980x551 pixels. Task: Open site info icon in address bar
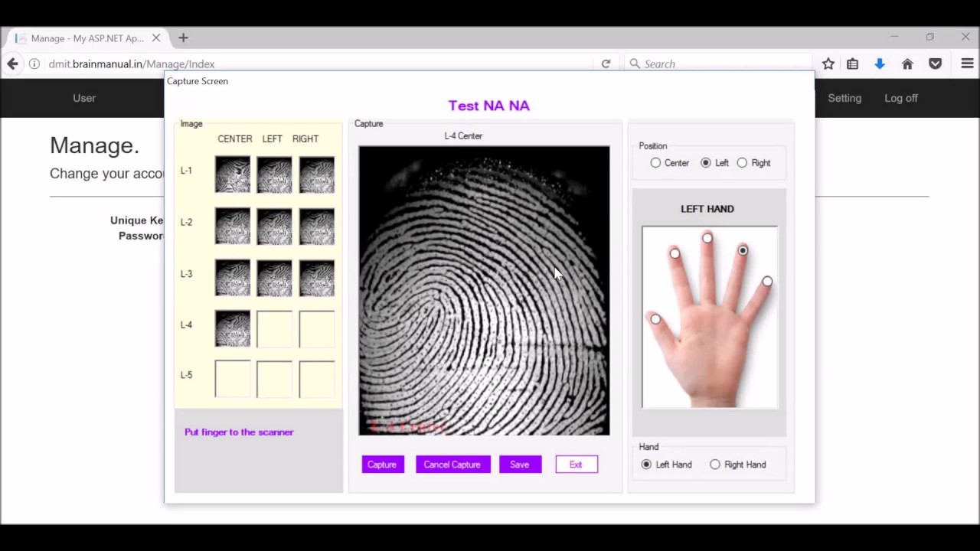click(x=34, y=64)
